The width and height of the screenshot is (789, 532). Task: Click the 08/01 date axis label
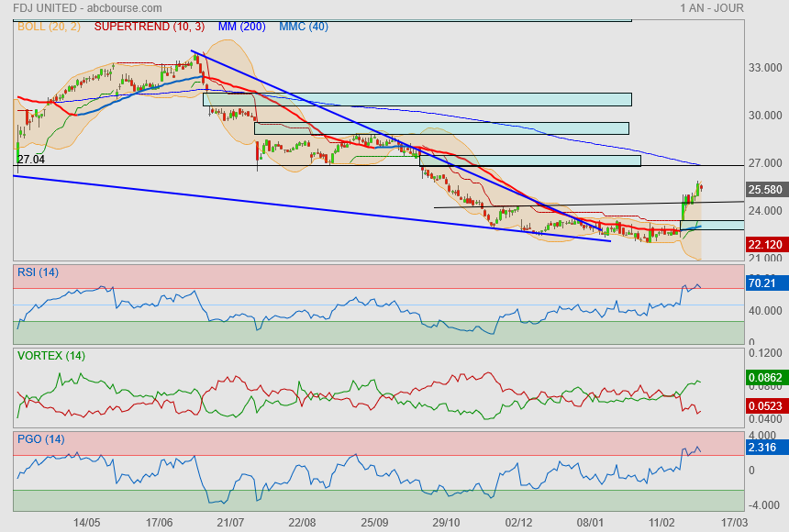590,523
